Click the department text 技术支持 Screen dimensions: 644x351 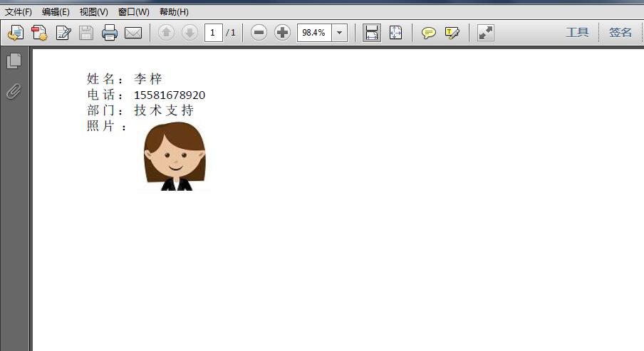pos(164,110)
